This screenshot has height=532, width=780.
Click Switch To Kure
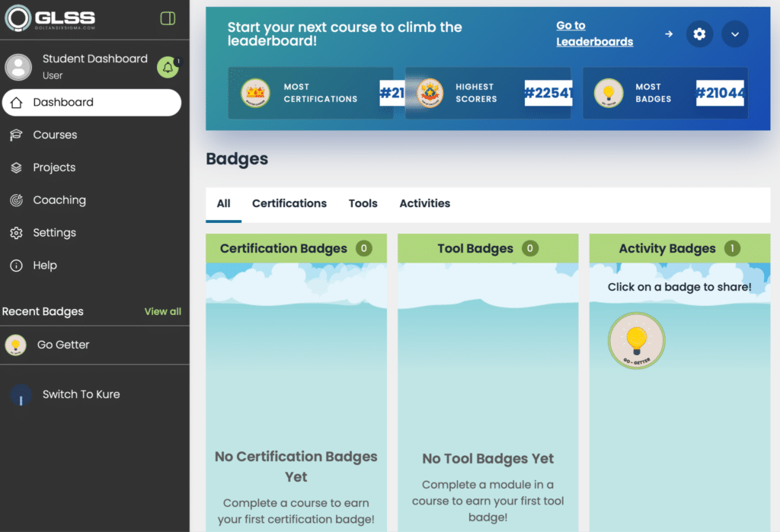(81, 394)
